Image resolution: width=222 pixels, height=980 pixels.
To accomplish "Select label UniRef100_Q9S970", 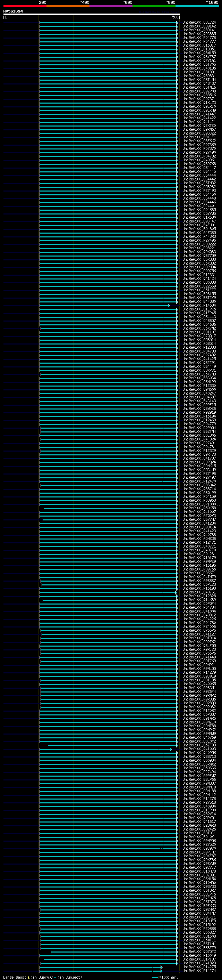I will pos(199,848).
